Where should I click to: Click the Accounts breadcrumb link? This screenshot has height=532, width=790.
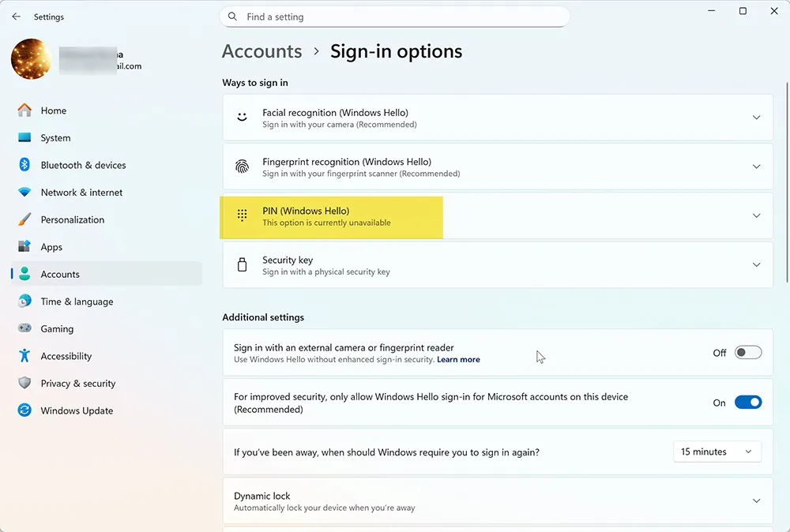point(261,51)
